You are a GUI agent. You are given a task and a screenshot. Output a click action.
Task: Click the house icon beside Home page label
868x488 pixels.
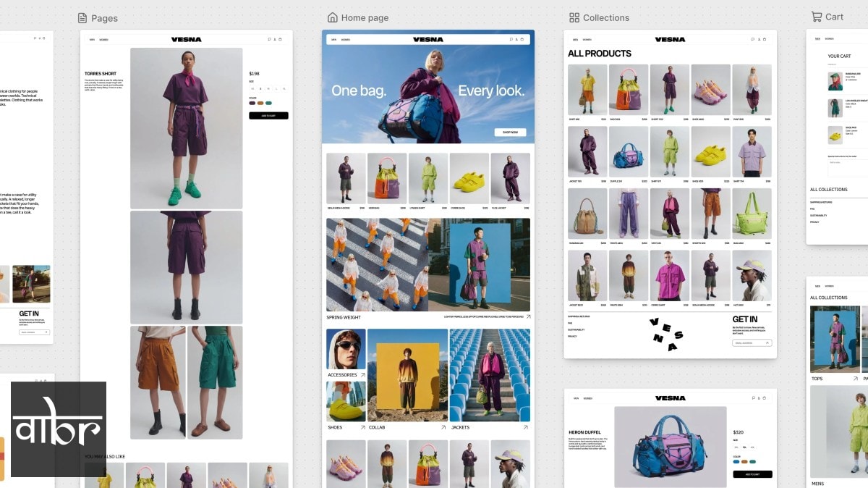pyautogui.click(x=333, y=17)
